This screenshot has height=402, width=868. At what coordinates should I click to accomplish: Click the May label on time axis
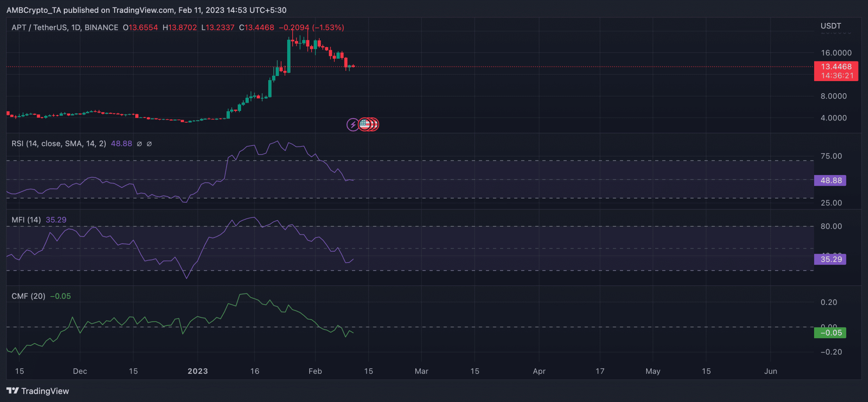[653, 371]
